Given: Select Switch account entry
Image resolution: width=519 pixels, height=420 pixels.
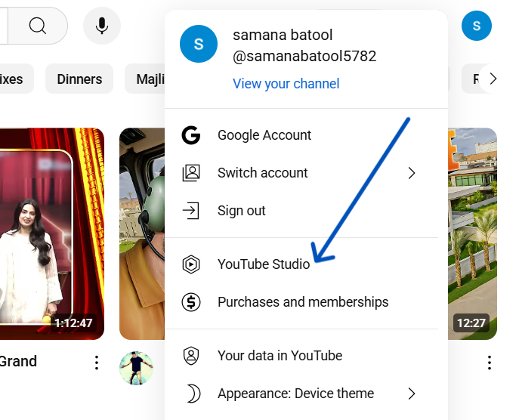Looking at the screenshot, I should point(301,173).
